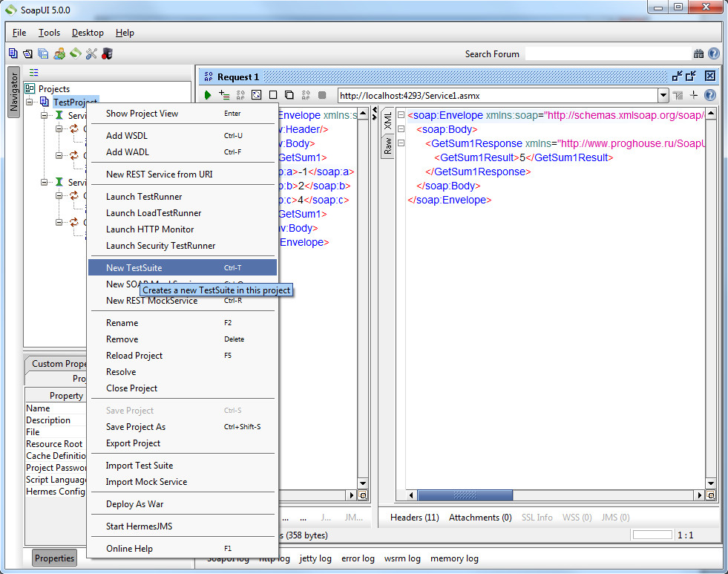Click the Import Project toolbar icon
The width and height of the screenshot is (728, 574).
tap(28, 54)
